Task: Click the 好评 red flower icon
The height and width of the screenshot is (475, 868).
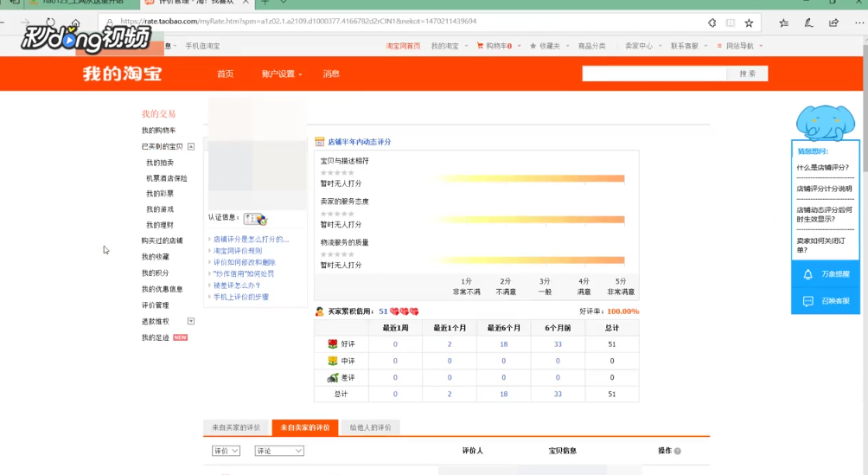Action: point(333,344)
